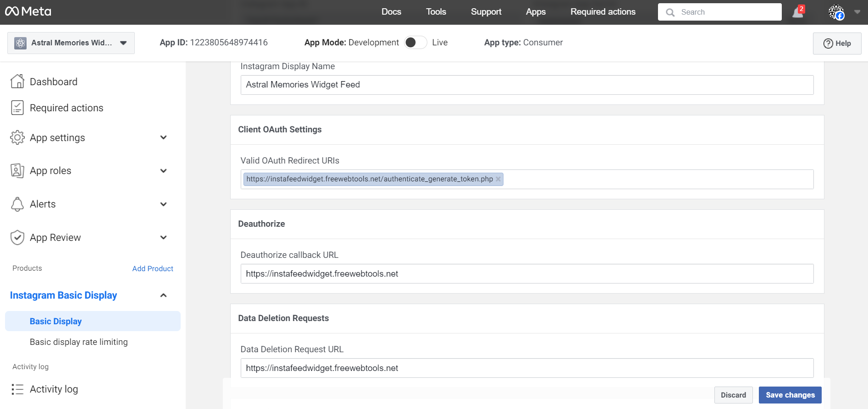Click the Required actions checklist icon
The height and width of the screenshot is (409, 868).
click(17, 108)
